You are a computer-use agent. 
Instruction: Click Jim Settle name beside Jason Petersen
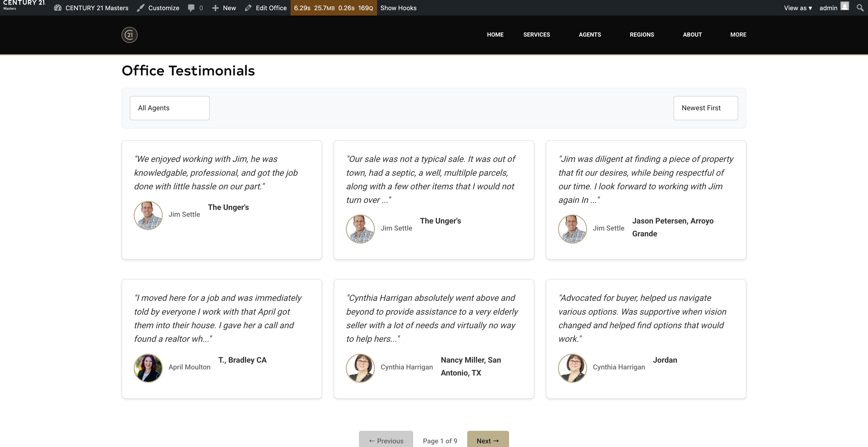[x=609, y=228]
